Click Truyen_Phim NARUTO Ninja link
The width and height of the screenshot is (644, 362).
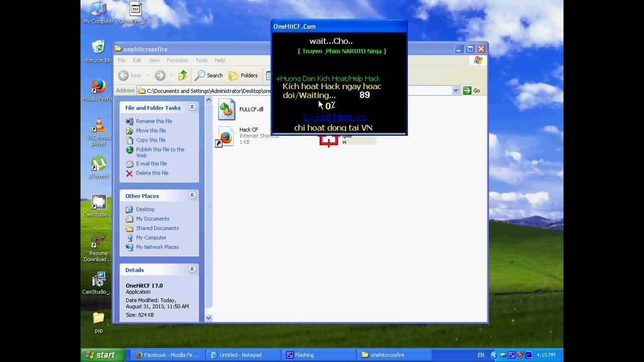(x=342, y=51)
